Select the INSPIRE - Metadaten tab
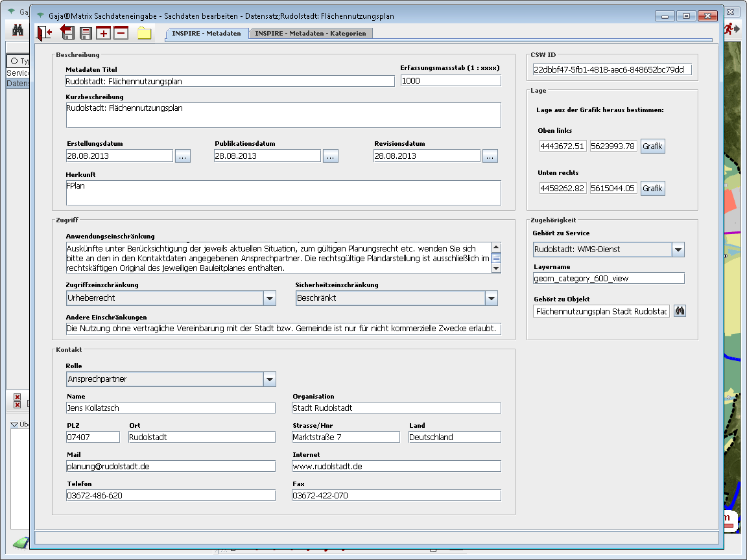 [x=206, y=33]
